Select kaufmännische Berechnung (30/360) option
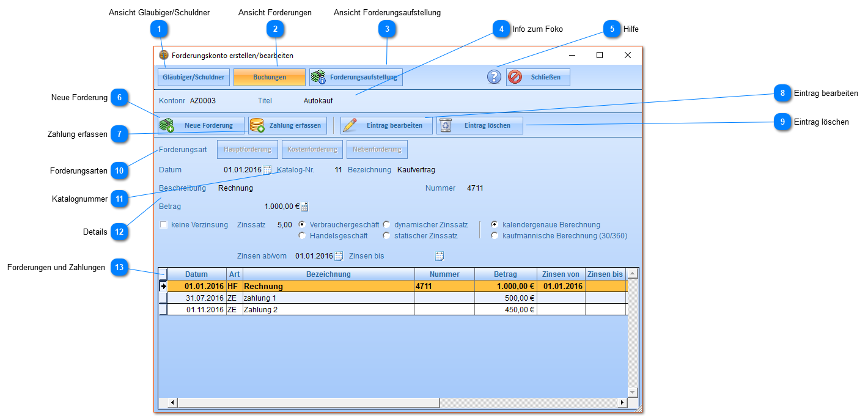Image resolution: width=868 pixels, height=418 pixels. tap(495, 235)
